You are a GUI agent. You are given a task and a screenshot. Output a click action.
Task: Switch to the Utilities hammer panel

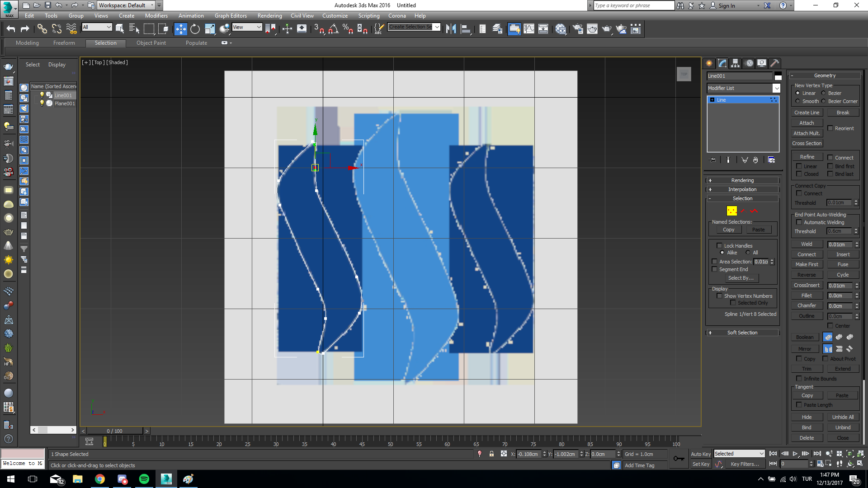[x=775, y=63]
